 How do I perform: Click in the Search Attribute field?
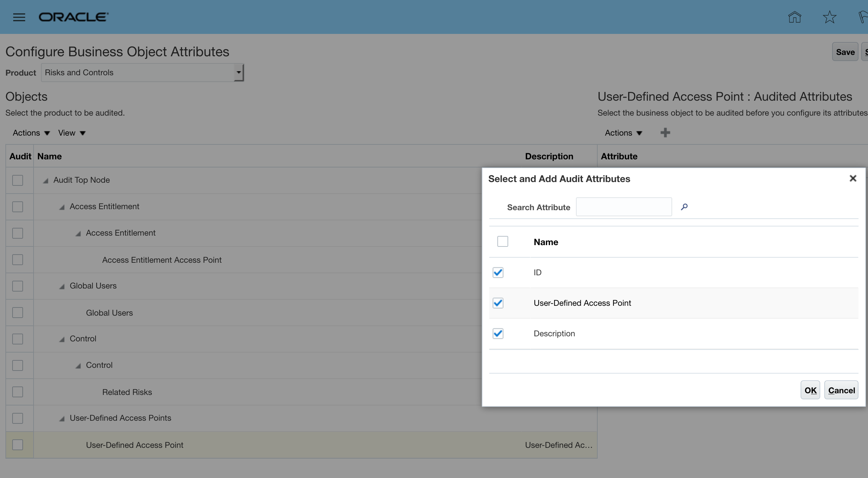tap(624, 207)
